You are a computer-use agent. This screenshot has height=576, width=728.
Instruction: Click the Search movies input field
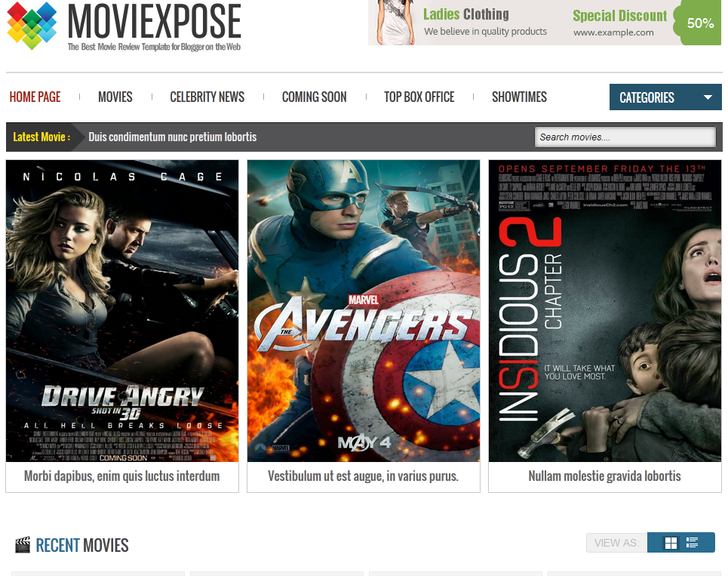[x=625, y=137]
